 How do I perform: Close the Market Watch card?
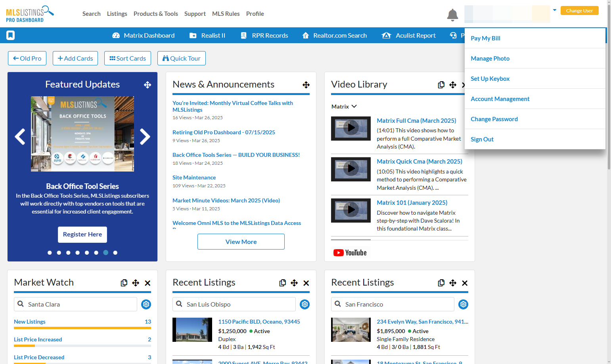tap(147, 283)
